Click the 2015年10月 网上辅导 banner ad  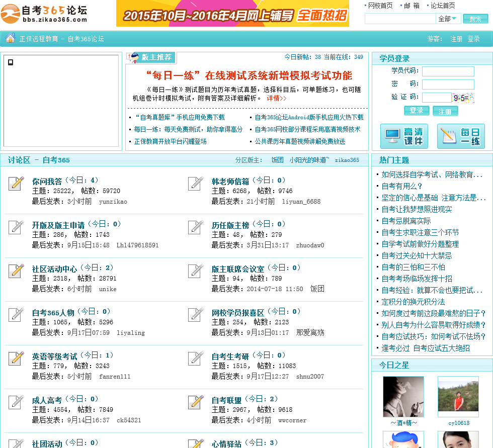[x=232, y=13]
